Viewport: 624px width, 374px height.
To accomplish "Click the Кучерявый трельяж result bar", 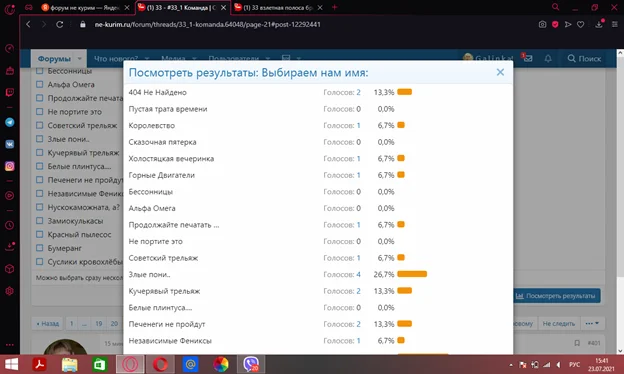I will 404,291.
